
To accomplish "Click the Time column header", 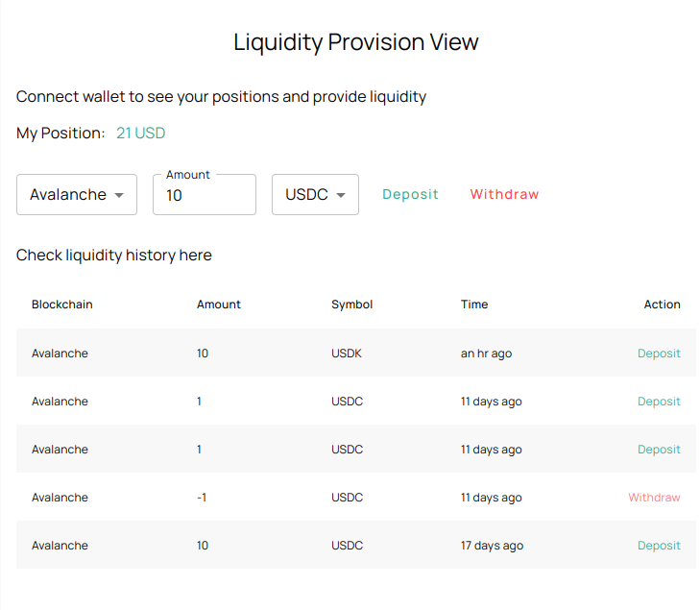I will [474, 305].
